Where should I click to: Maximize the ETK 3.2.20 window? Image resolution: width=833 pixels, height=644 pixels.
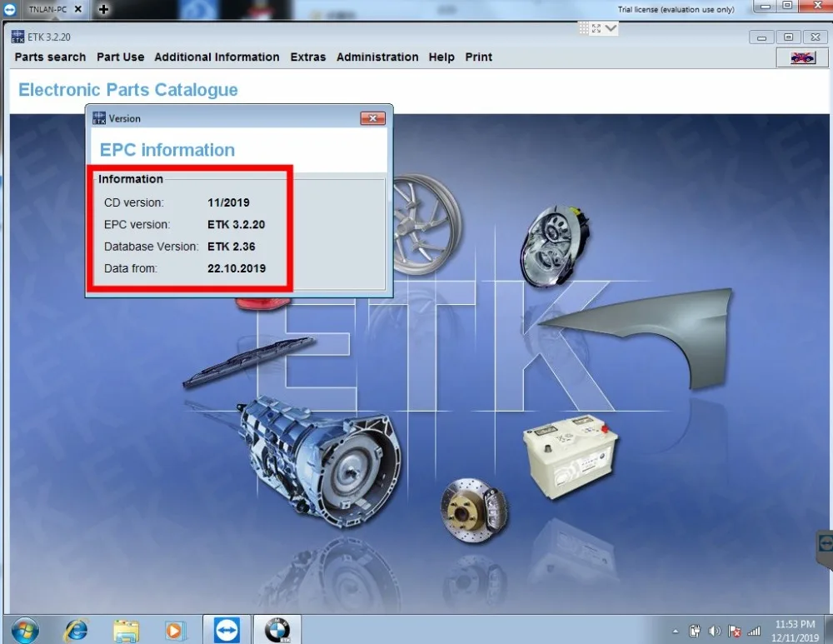(x=788, y=37)
